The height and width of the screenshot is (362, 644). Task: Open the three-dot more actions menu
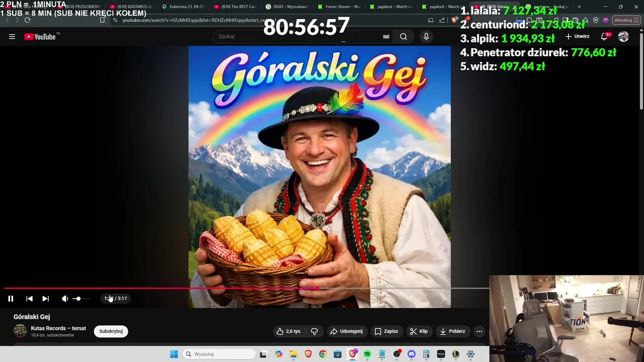point(479,331)
